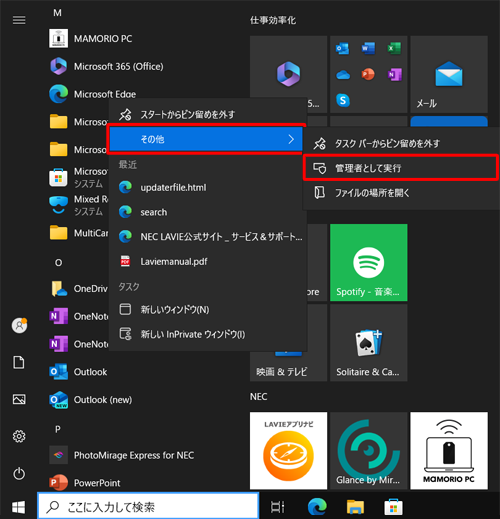This screenshot has height=519, width=500.
Task: Click the PowerPoint icon in the tile group
Action: (368, 74)
